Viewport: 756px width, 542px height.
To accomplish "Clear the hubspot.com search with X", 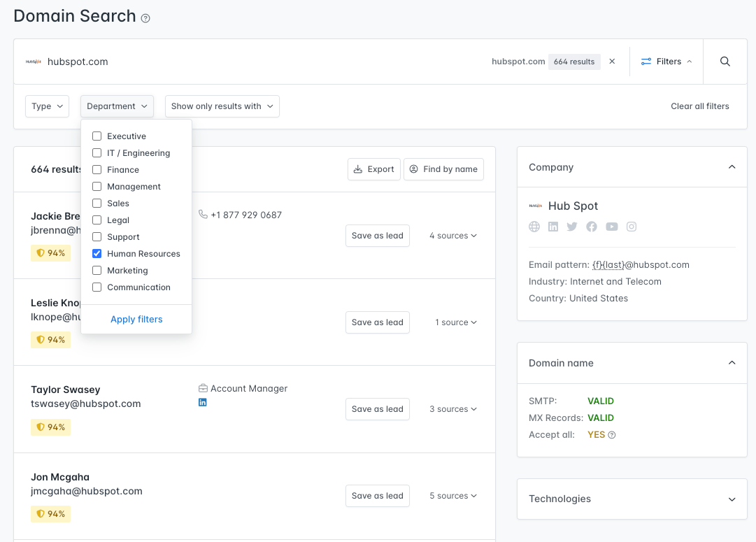I will (612, 62).
